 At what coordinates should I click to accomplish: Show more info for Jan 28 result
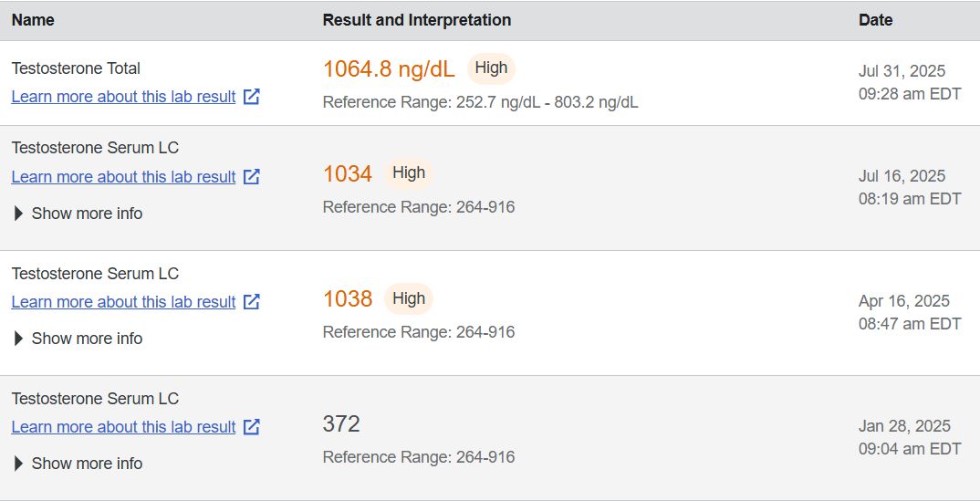(x=78, y=464)
